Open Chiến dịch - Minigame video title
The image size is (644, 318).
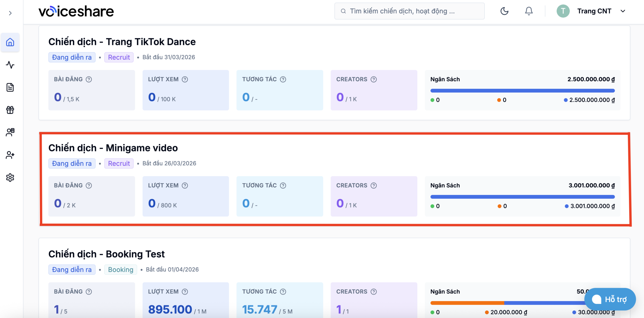point(113,148)
